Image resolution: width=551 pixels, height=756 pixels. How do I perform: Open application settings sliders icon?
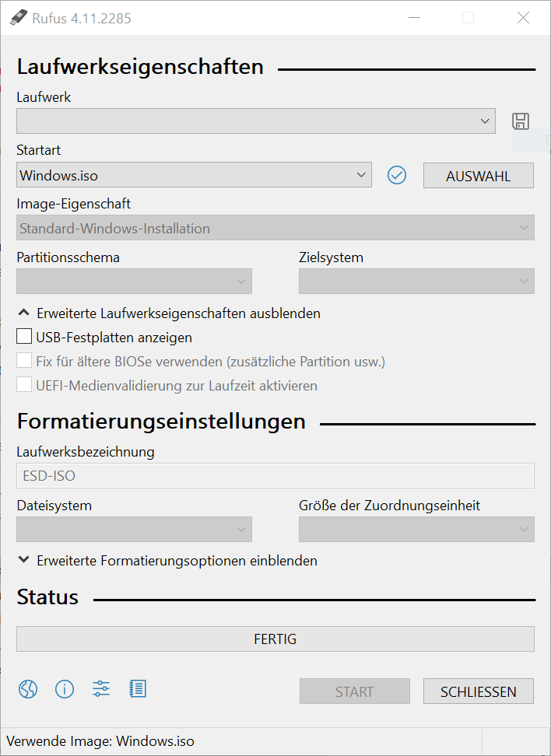(x=101, y=689)
